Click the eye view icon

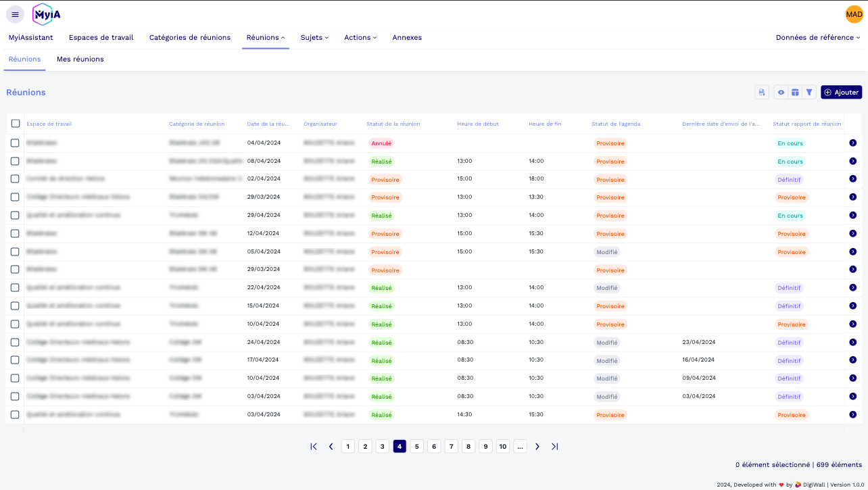(781, 93)
